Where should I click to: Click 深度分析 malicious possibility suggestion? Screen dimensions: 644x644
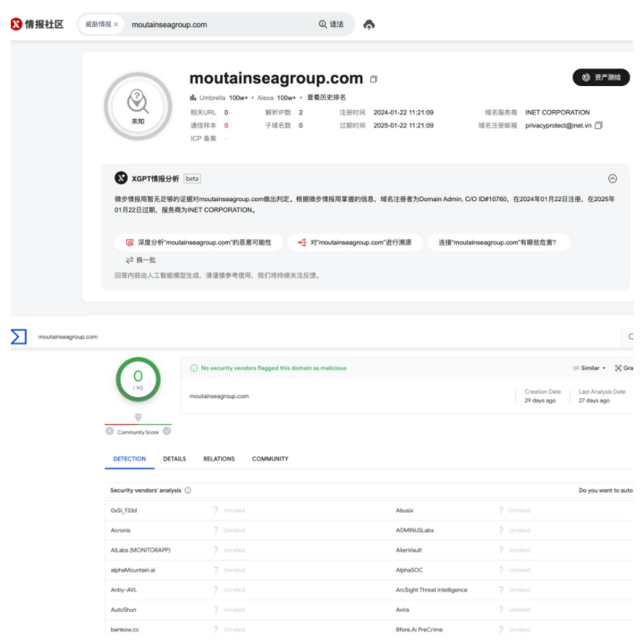click(x=198, y=242)
